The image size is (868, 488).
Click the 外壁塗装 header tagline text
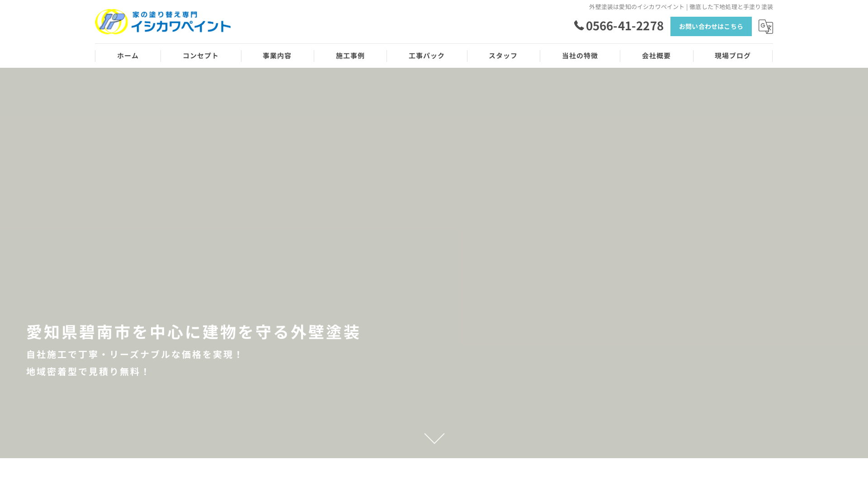(680, 7)
